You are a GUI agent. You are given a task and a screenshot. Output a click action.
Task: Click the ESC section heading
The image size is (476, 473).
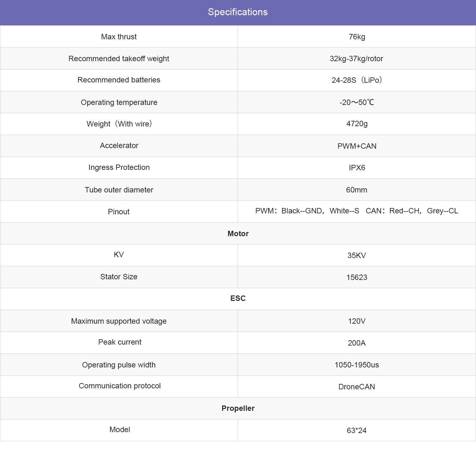[238, 298]
